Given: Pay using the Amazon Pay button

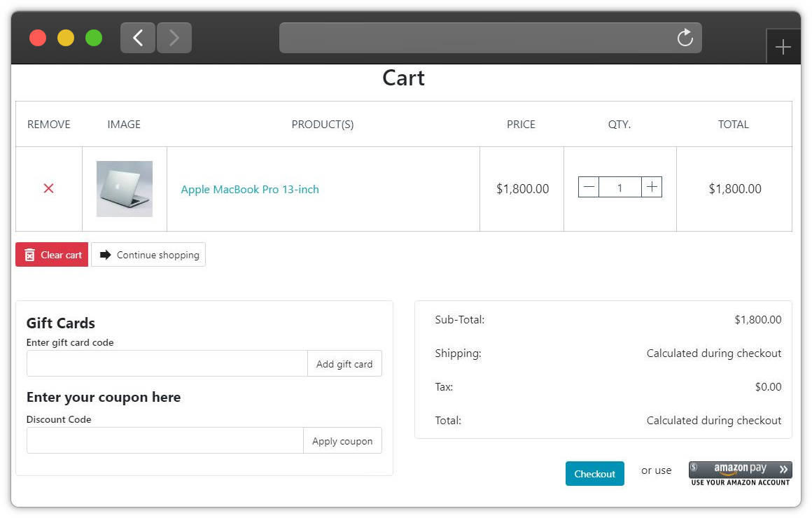Looking at the screenshot, I should pos(740,469).
